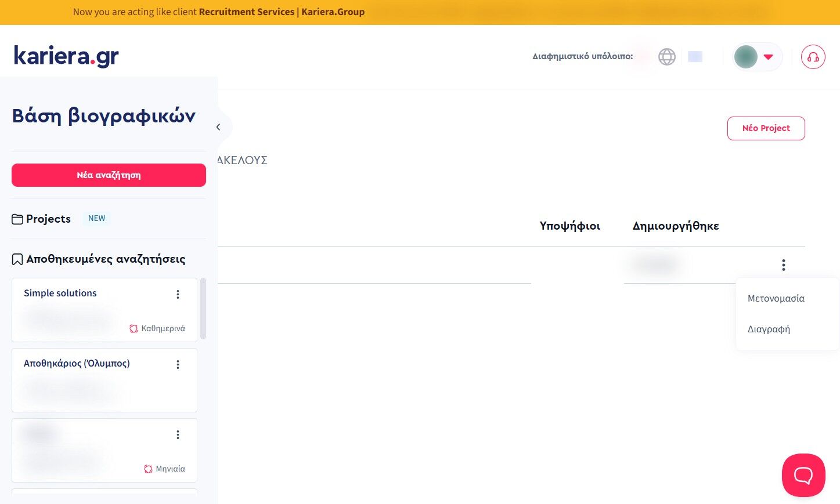The height and width of the screenshot is (504, 840).
Task: Click the Βάση βιογραφικών title
Action: 104,116
